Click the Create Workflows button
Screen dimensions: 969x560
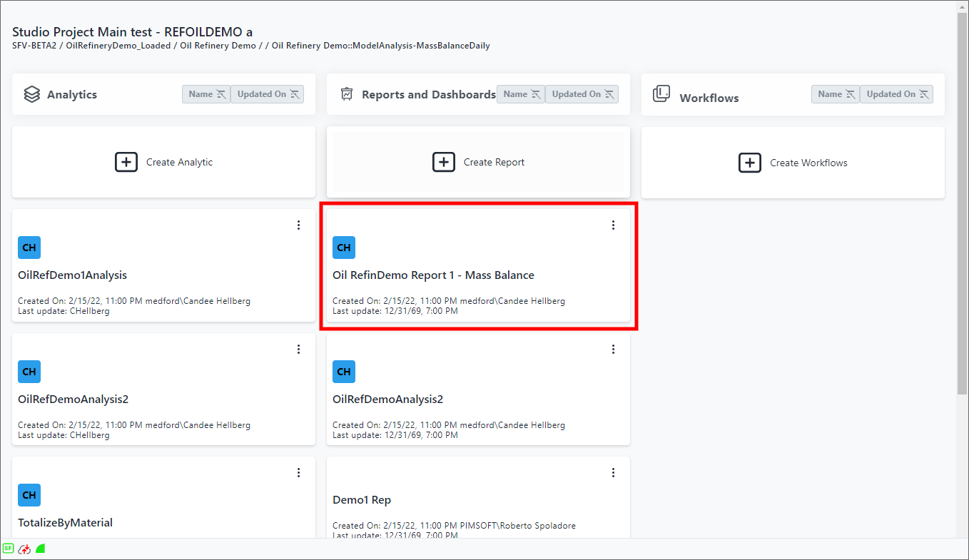(x=793, y=163)
